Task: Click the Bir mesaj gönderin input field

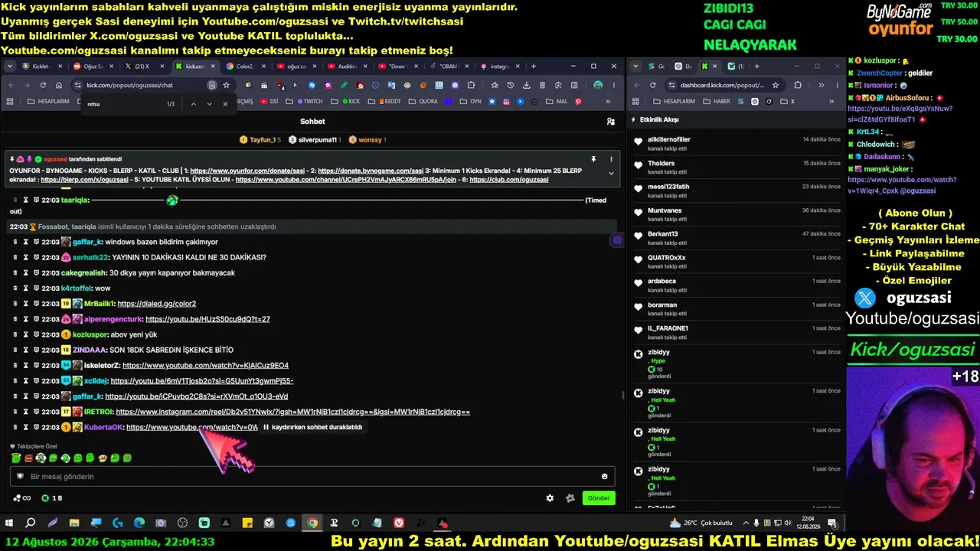Action: [312, 477]
